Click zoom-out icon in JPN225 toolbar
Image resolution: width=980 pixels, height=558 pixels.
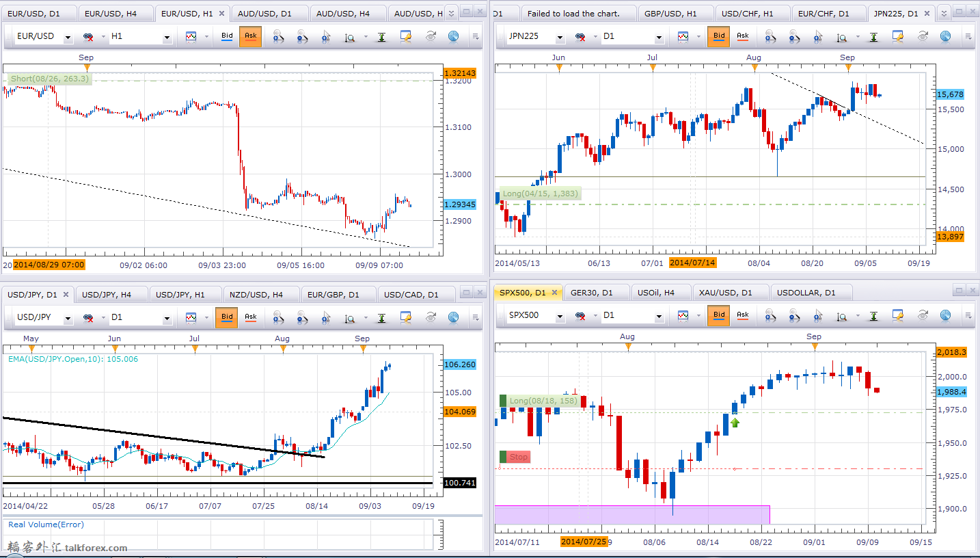tap(794, 36)
